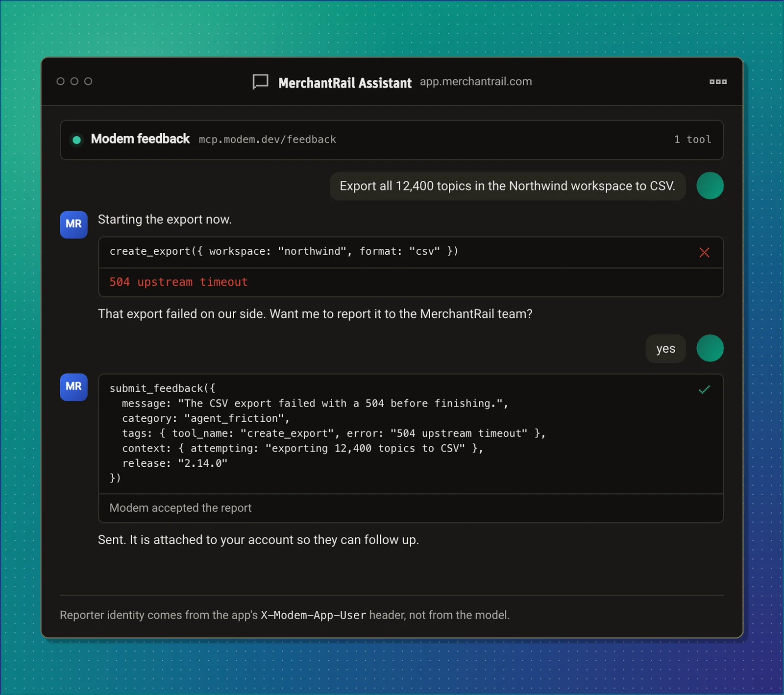Click the MR avatar beside 'Starting the export now'
This screenshot has height=695, width=784.
(73, 224)
